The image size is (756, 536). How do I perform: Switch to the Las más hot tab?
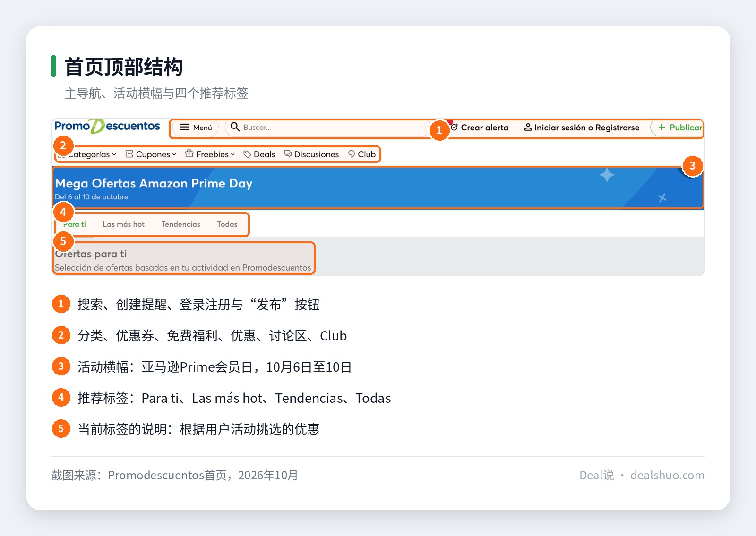124,224
